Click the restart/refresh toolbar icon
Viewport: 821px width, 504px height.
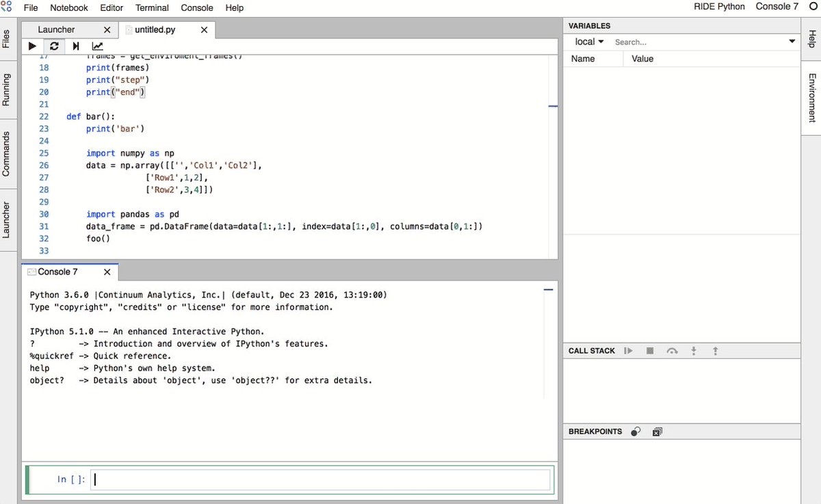[54, 47]
